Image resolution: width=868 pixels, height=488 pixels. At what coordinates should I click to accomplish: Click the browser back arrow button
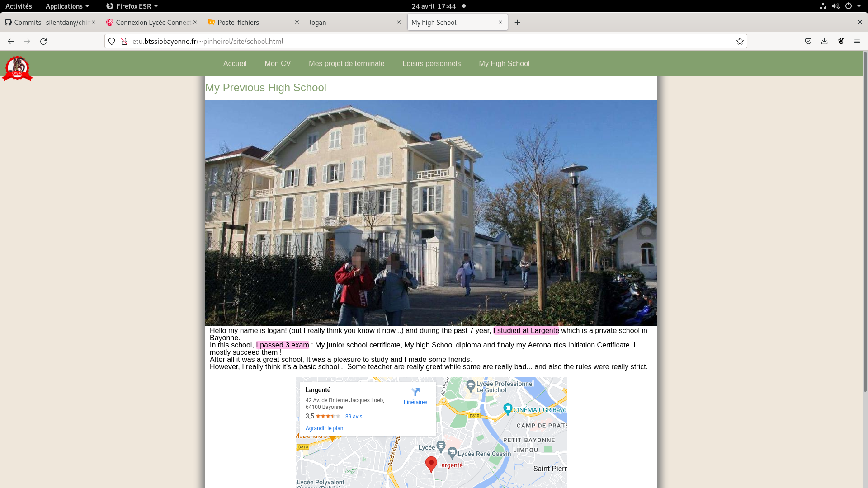pyautogui.click(x=11, y=41)
